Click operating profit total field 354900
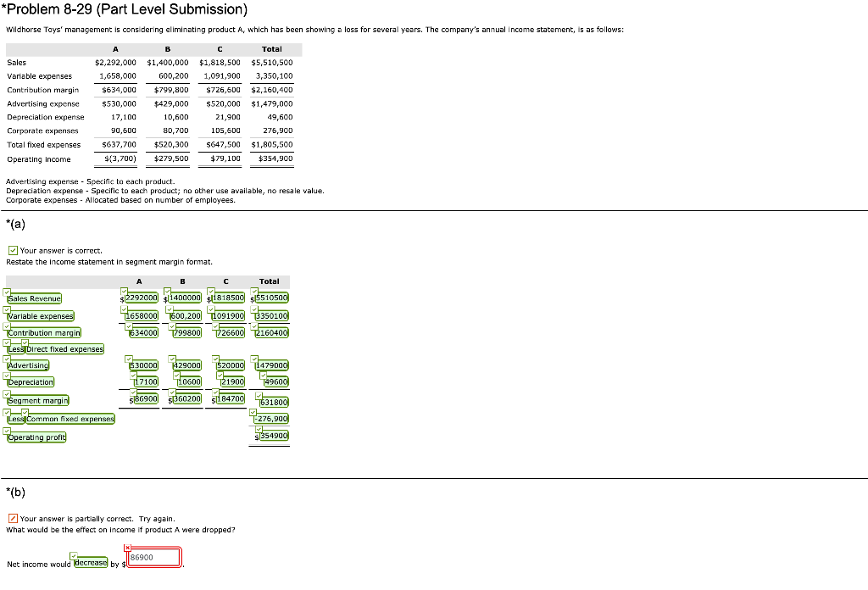This screenshot has width=868, height=590. [274, 436]
